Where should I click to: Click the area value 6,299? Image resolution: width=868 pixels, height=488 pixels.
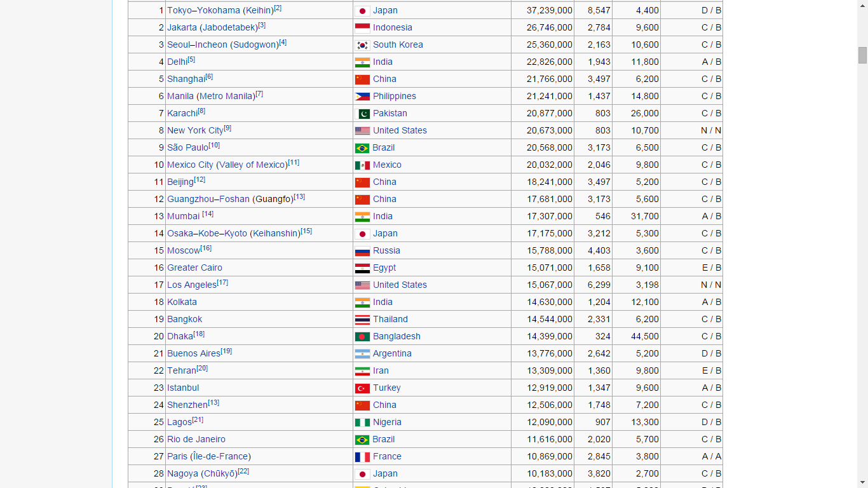pyautogui.click(x=599, y=285)
